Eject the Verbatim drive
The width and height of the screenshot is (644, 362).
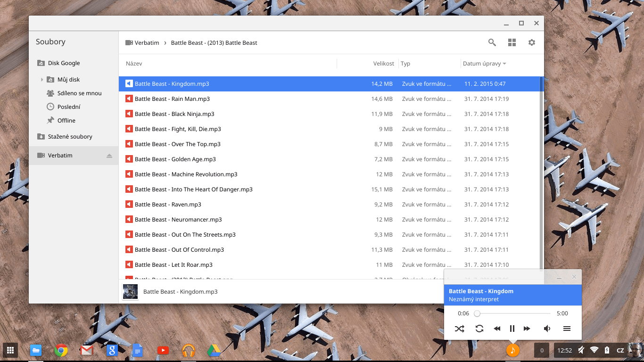[x=109, y=156]
